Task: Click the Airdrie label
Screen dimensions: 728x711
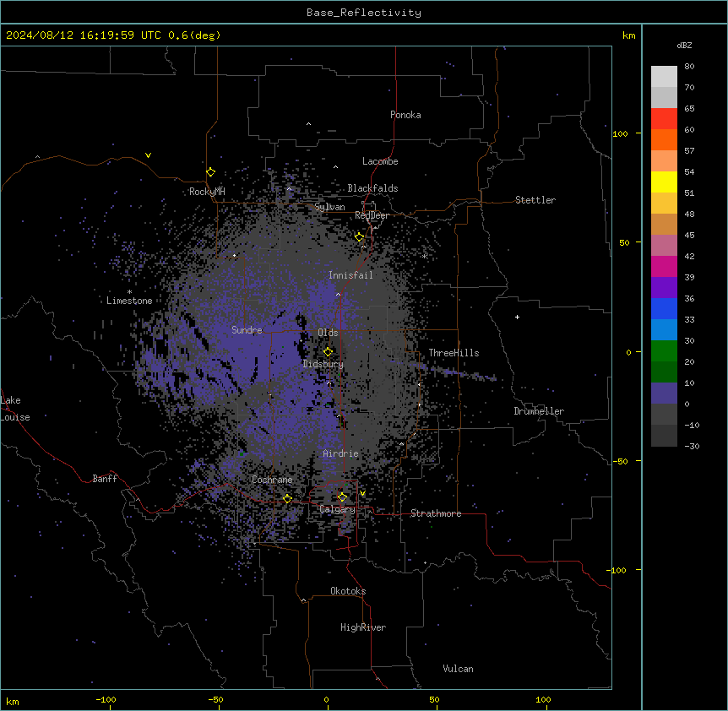Action: pos(341,453)
